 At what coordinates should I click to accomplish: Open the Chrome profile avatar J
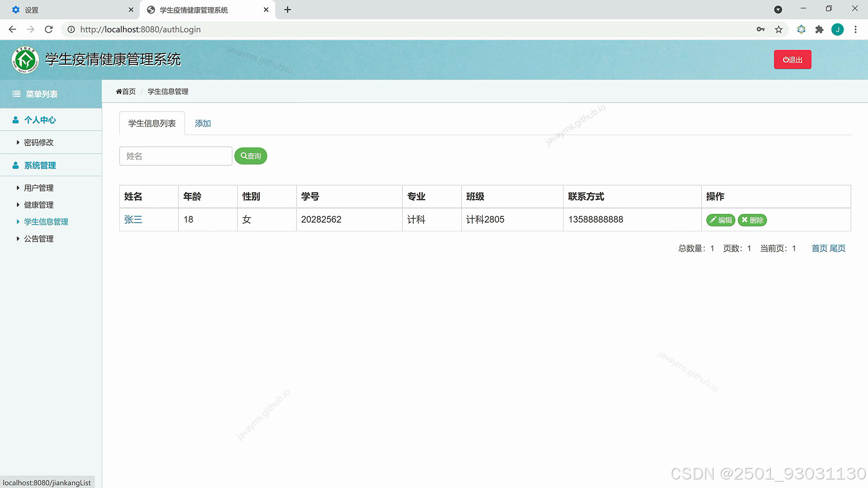point(837,29)
